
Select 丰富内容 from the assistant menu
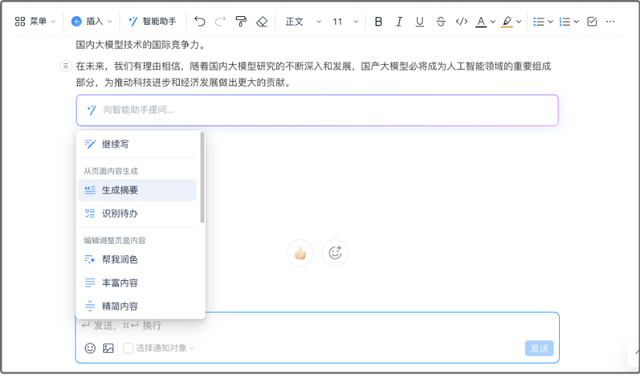[137, 283]
